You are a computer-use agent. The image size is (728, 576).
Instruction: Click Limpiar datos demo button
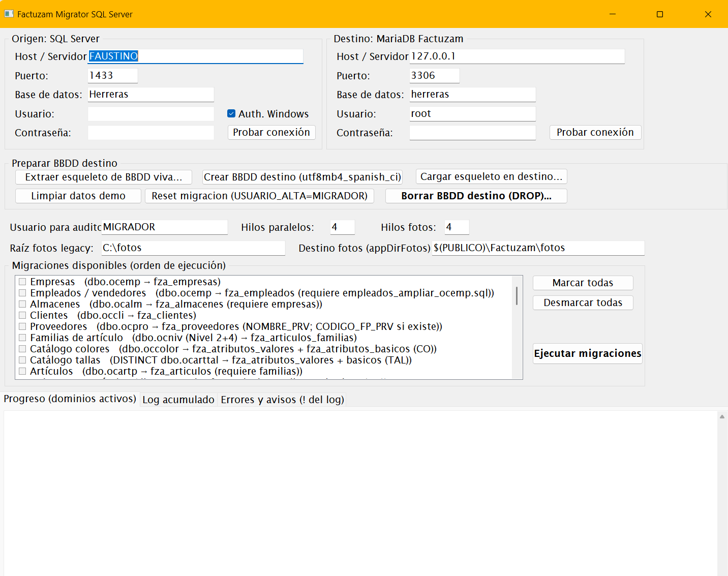point(78,196)
